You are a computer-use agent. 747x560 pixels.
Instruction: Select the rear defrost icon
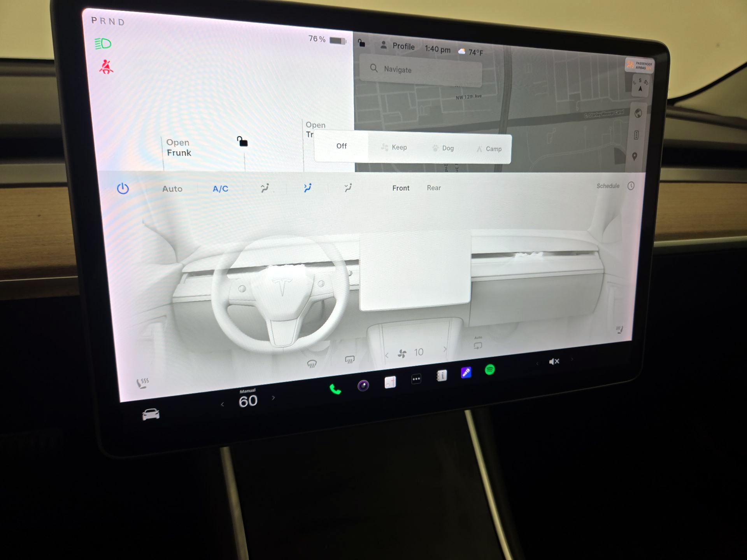pos(349,360)
